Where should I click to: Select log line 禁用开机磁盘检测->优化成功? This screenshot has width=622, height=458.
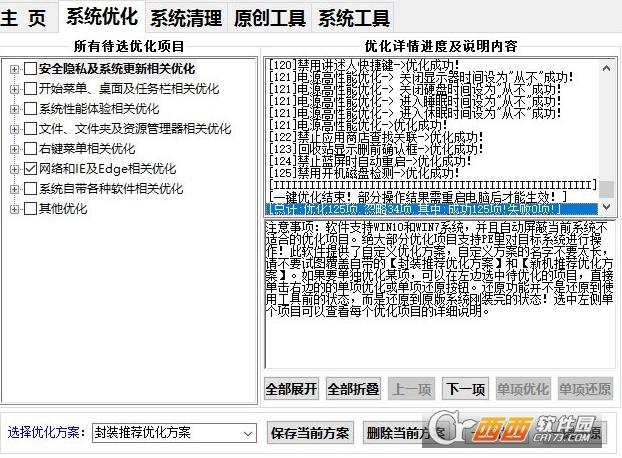point(364,173)
